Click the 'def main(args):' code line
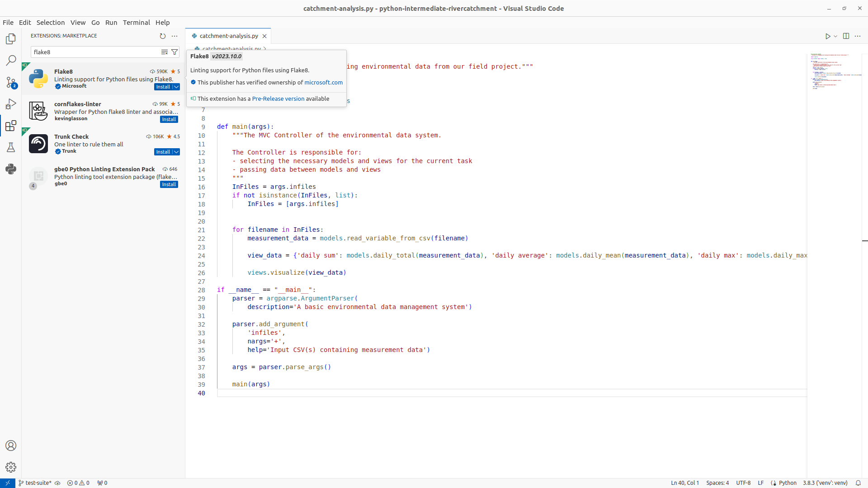868x488 pixels. pos(245,127)
